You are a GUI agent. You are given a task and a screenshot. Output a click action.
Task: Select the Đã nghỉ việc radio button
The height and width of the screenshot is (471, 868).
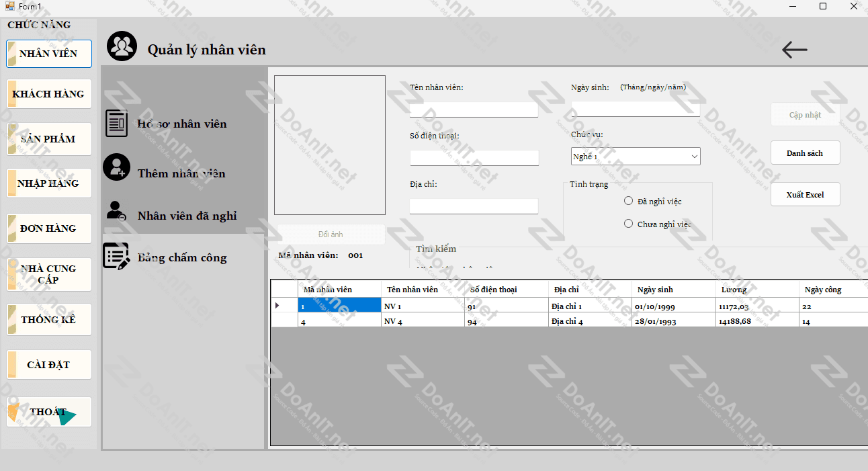click(629, 201)
